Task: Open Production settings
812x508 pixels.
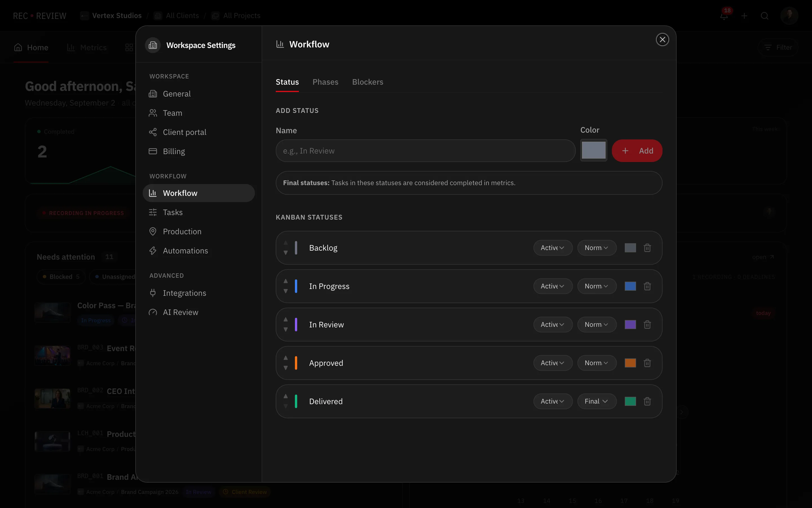Action: pos(199,231)
